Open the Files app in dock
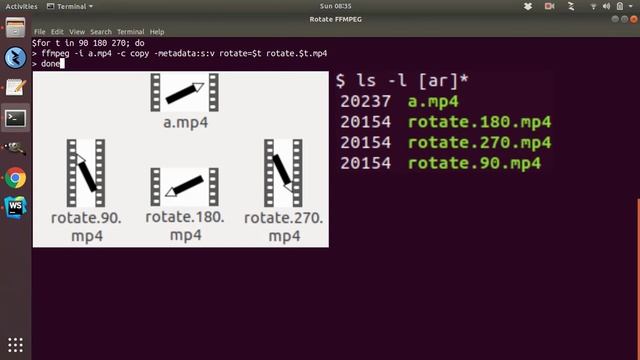The width and height of the screenshot is (640, 360). pos(16,28)
